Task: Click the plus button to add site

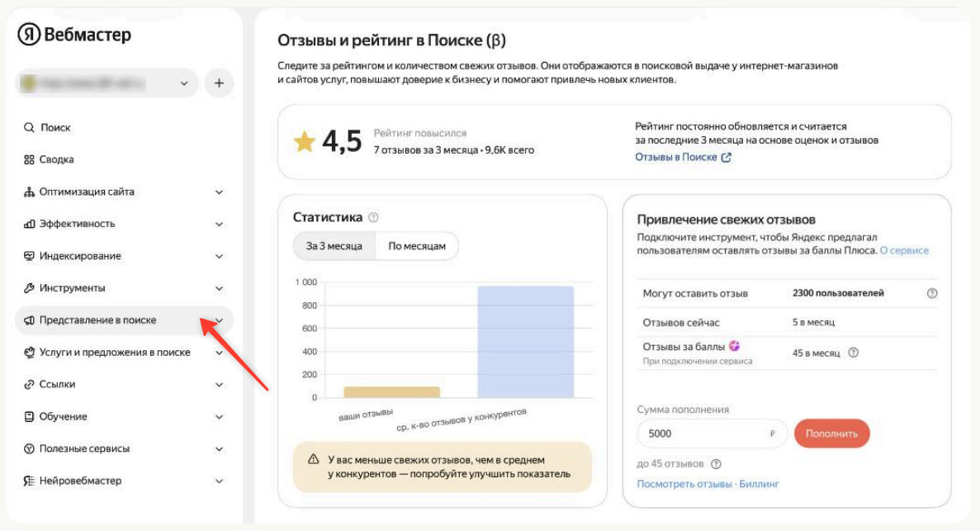Action: click(219, 83)
